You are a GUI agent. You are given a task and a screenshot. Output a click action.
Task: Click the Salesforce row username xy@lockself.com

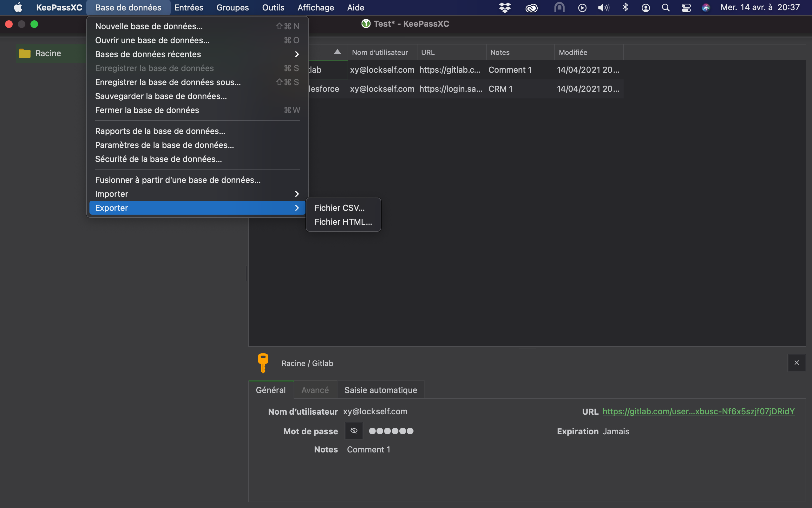pos(382,89)
